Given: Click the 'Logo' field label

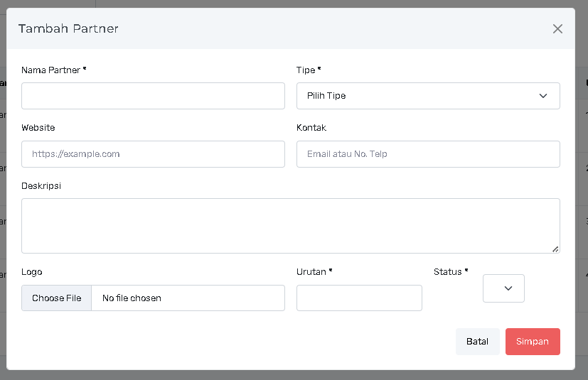Looking at the screenshot, I should click(x=32, y=272).
